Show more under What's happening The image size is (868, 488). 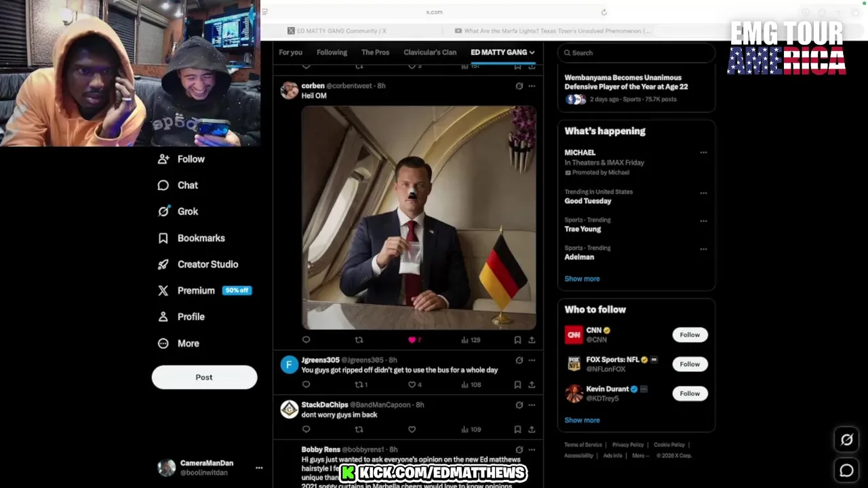(582, 279)
